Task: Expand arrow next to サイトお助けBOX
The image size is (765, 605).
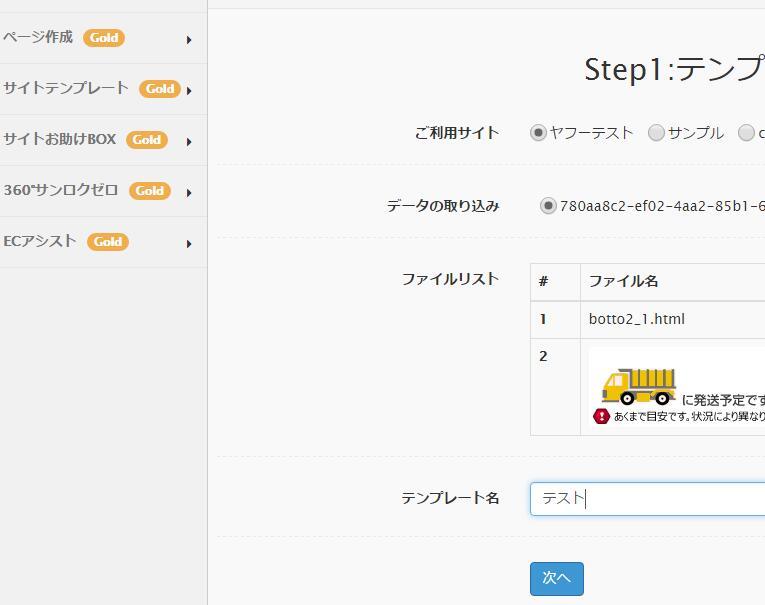Action: [x=189, y=141]
